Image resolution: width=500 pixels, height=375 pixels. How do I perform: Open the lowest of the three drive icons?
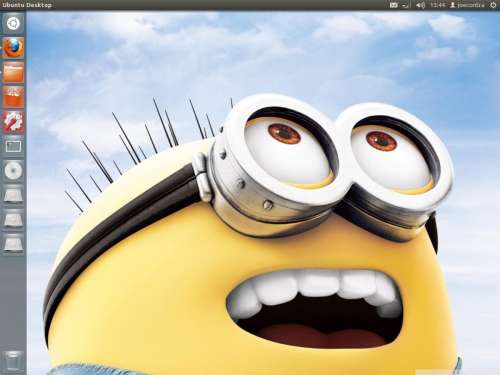point(13,244)
